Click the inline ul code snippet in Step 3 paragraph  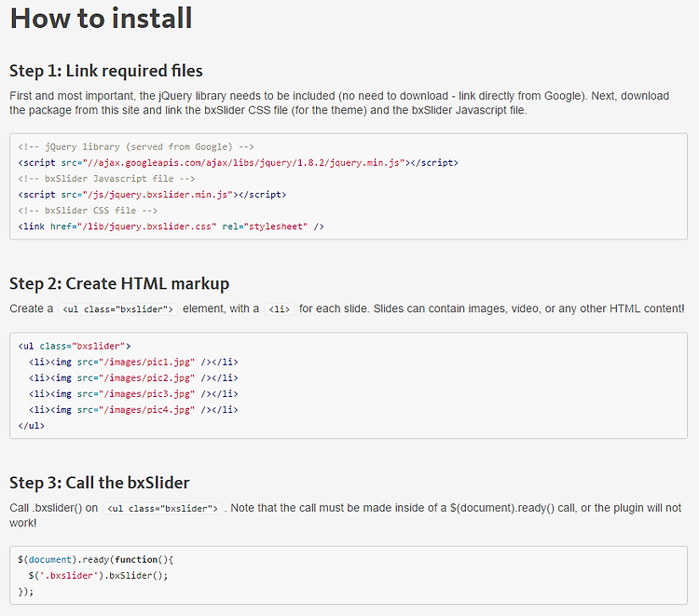pyautogui.click(x=163, y=508)
